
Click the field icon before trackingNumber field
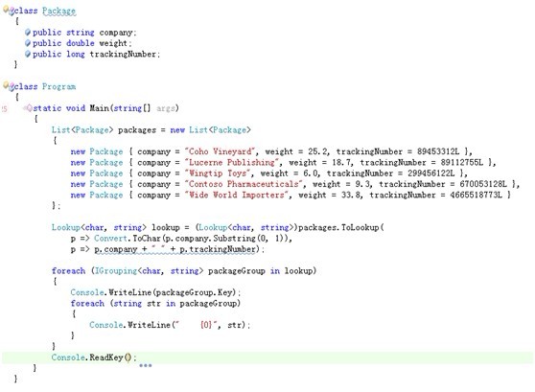point(28,54)
